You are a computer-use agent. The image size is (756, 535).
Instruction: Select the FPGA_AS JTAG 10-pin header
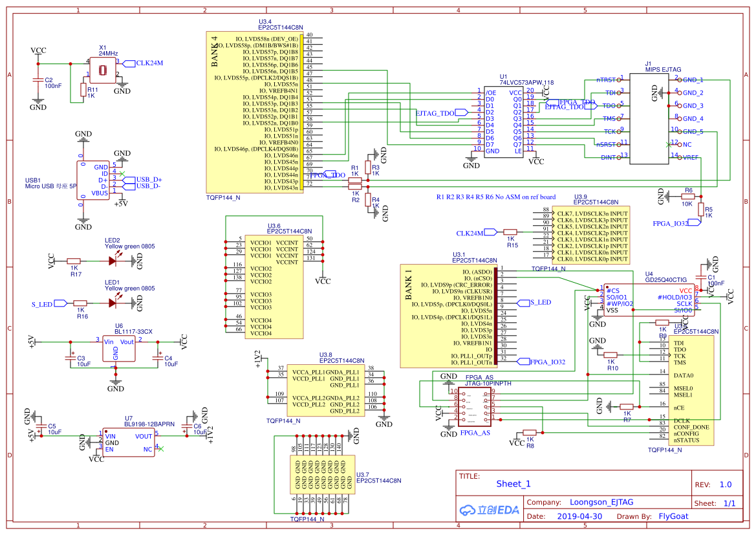pos(475,407)
